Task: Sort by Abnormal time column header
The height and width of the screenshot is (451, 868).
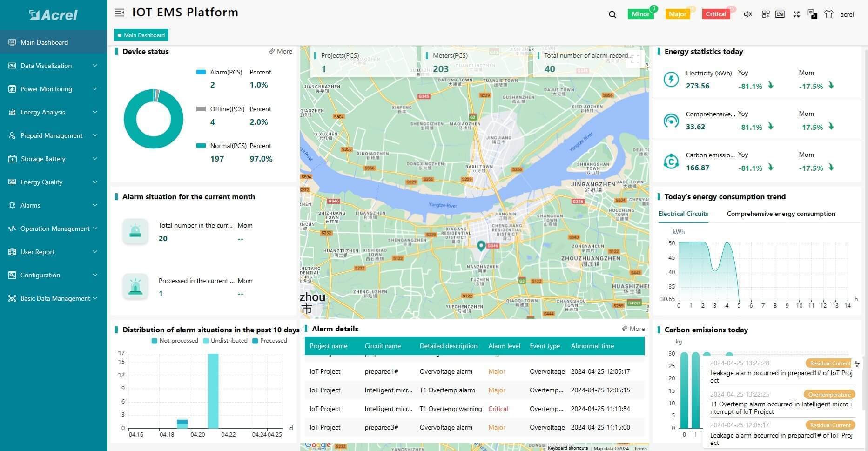Action: (x=592, y=346)
